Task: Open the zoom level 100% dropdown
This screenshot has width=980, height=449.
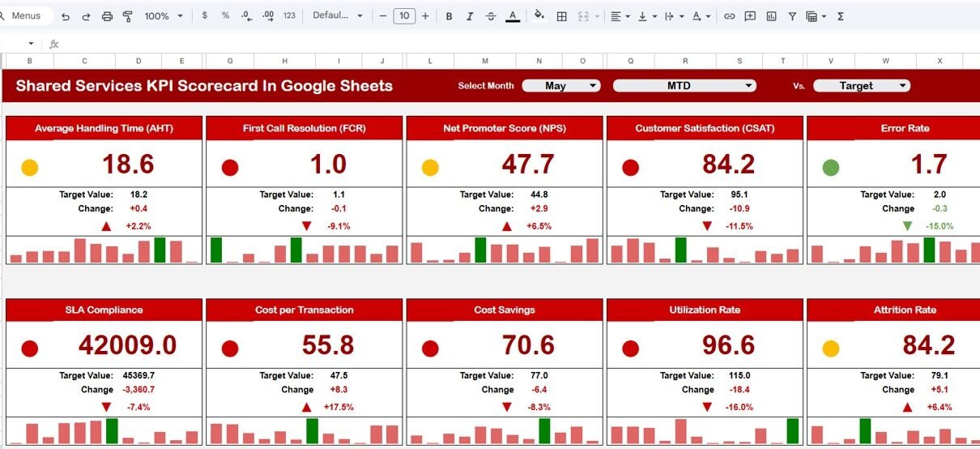Action: click(x=163, y=16)
